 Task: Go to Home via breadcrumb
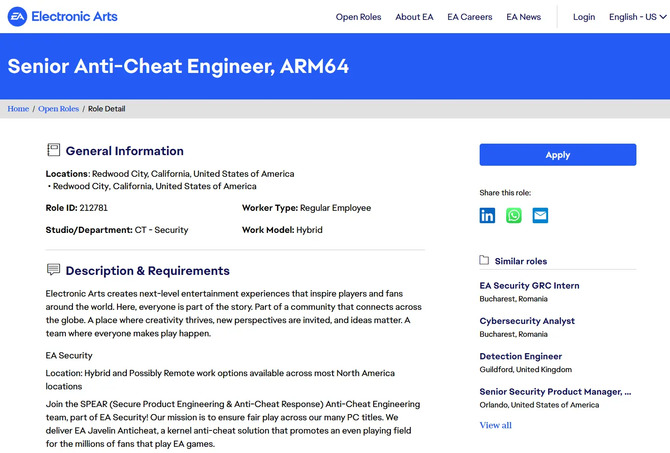[18, 109]
